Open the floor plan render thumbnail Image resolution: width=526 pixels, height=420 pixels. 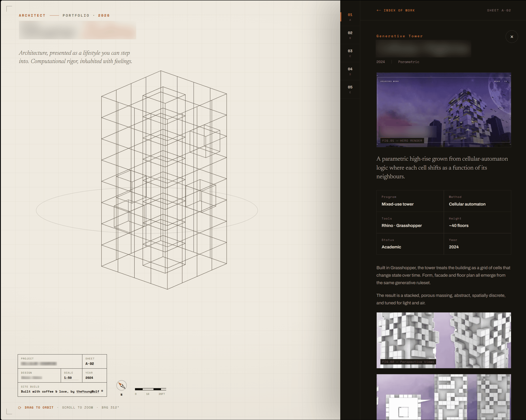pos(444,397)
